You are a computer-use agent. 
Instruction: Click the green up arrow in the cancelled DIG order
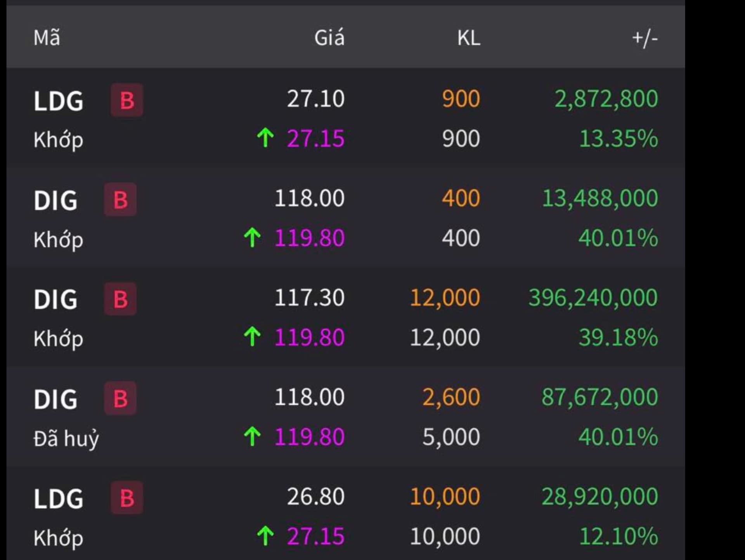coord(252,436)
